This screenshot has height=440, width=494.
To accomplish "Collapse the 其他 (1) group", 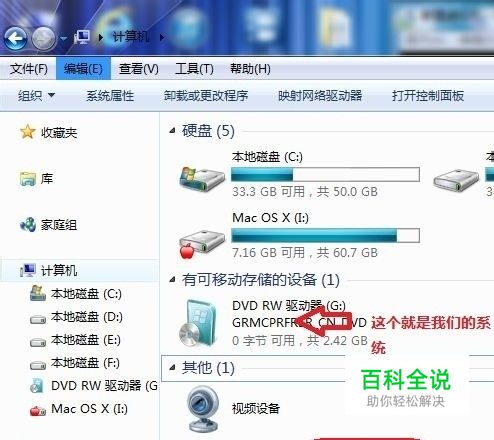I will pyautogui.click(x=172, y=368).
